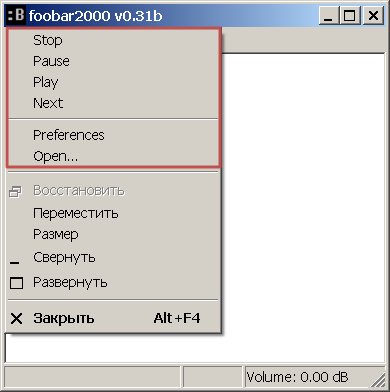390x392 pixels.
Task: Choose Свернуть to minimize window
Action: pyautogui.click(x=113, y=258)
